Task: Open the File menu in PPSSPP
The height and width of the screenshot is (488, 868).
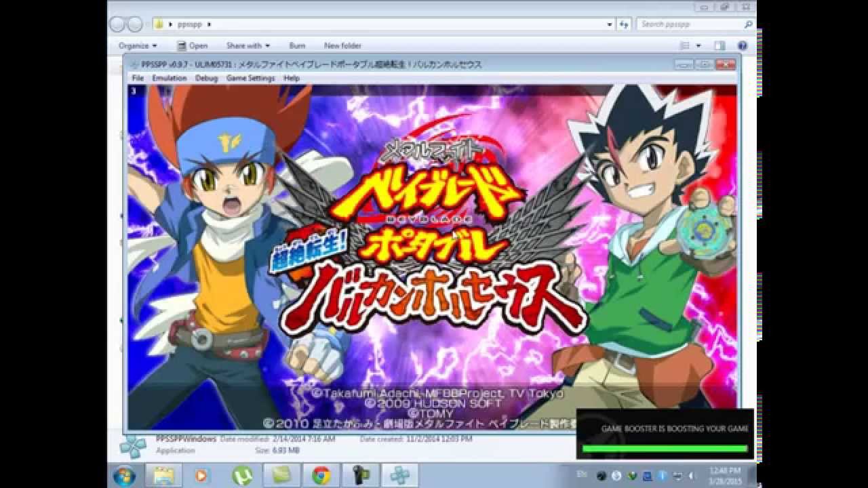Action: (138, 78)
